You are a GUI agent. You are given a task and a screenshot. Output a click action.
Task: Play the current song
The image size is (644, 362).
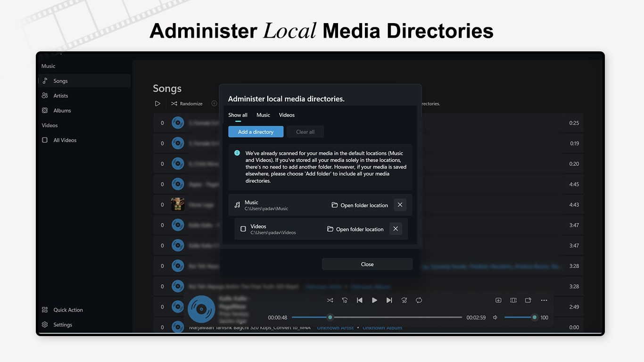click(374, 300)
